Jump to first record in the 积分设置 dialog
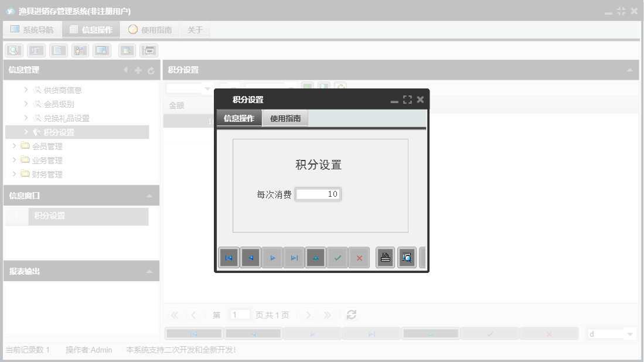 coord(229,257)
